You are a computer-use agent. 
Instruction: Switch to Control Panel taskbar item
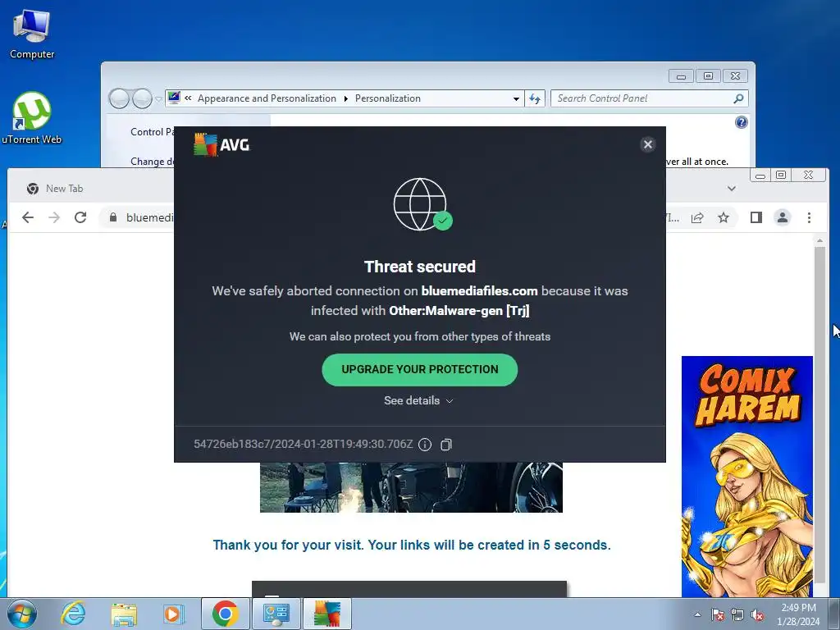tap(276, 614)
